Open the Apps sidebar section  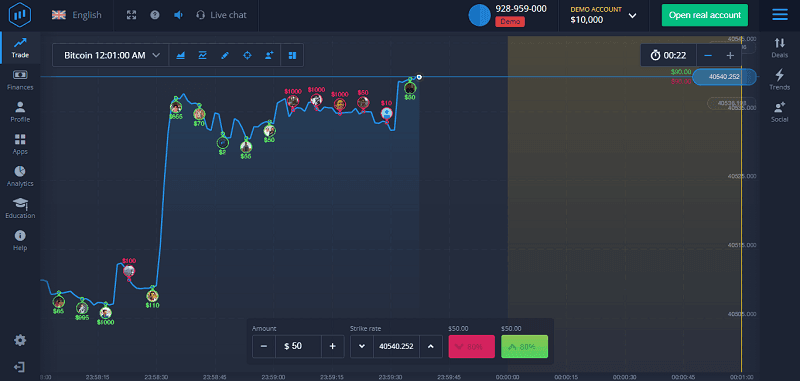(x=20, y=144)
